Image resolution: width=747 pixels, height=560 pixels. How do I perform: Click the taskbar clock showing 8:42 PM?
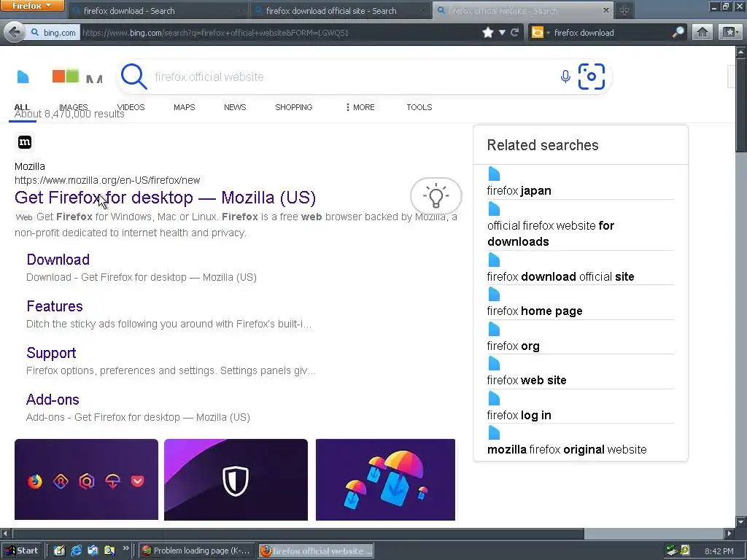[719, 551]
